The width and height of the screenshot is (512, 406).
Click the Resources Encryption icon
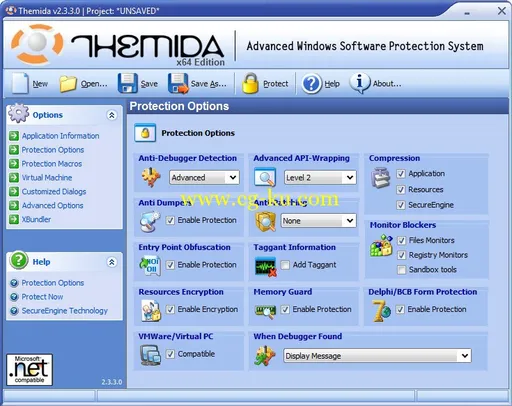[x=151, y=310]
